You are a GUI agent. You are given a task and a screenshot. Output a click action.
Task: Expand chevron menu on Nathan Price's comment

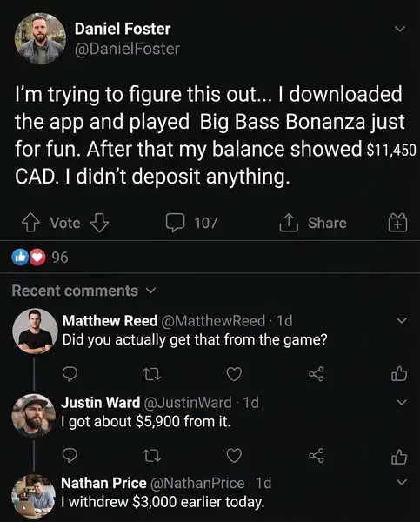pos(402,482)
